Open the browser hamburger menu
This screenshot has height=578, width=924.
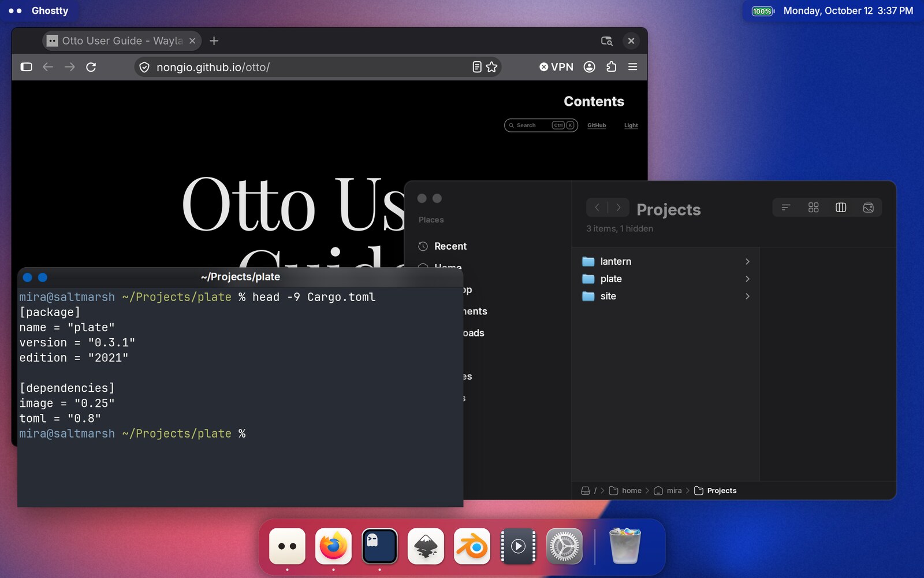point(633,67)
